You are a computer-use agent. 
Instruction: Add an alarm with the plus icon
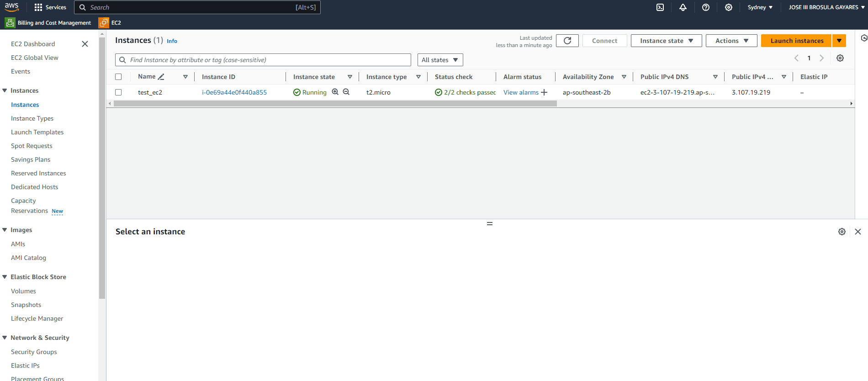[x=544, y=92]
